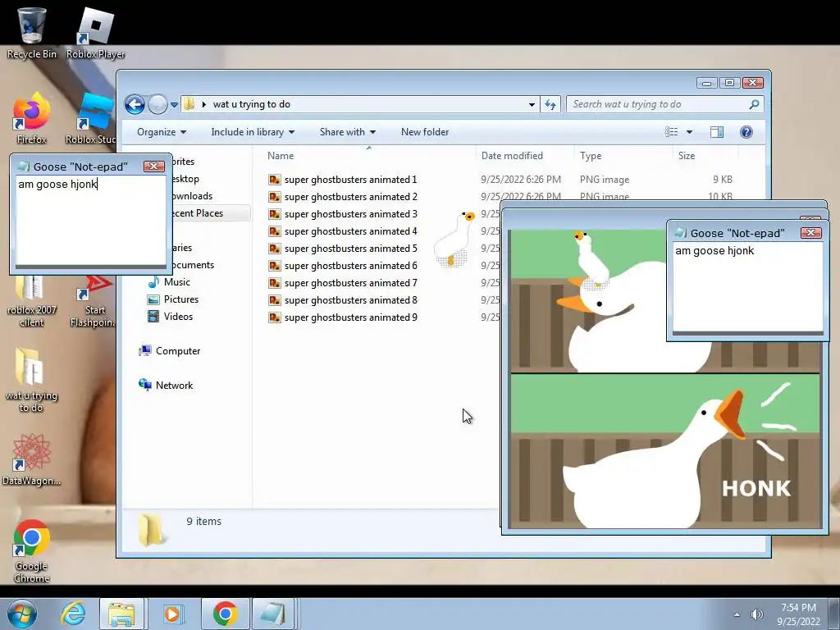Click the PNG icon of super ghostbusters animated 1

tap(274, 180)
